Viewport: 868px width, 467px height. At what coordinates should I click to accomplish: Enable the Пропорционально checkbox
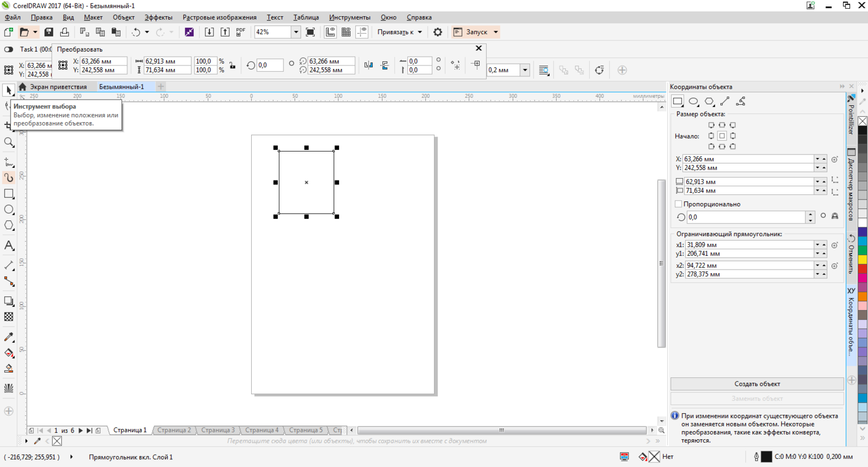[x=678, y=204]
